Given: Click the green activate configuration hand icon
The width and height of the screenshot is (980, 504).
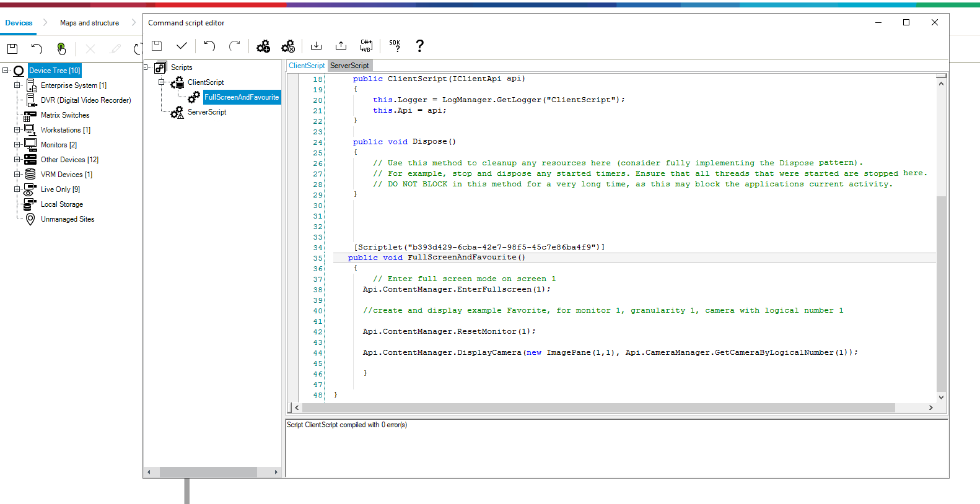Looking at the screenshot, I should [61, 48].
